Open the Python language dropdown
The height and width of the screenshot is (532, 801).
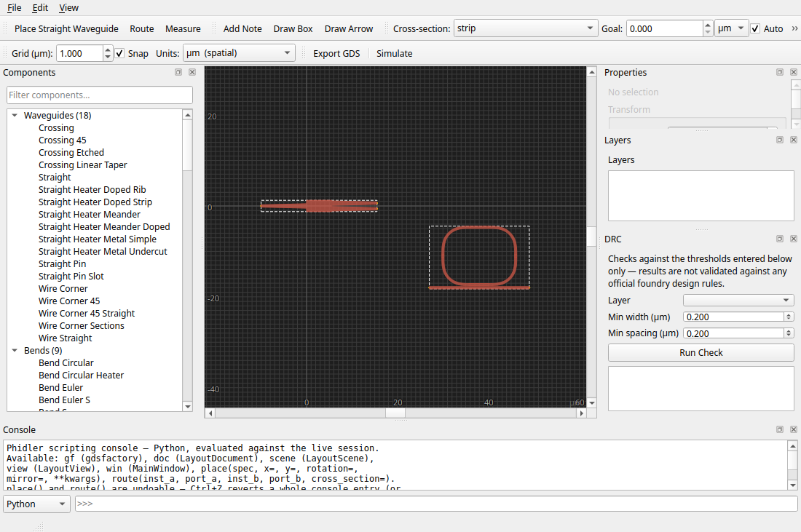coord(37,504)
